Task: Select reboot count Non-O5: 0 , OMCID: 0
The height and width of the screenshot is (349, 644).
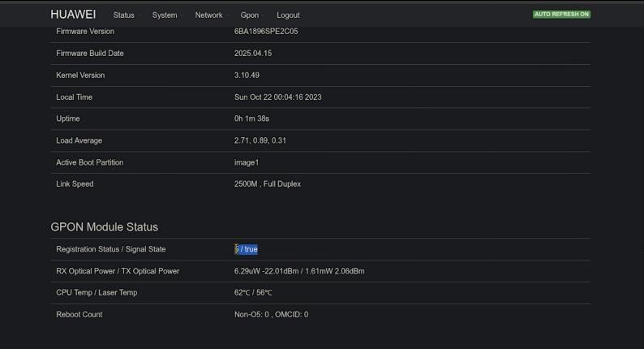Action: pyautogui.click(x=272, y=314)
